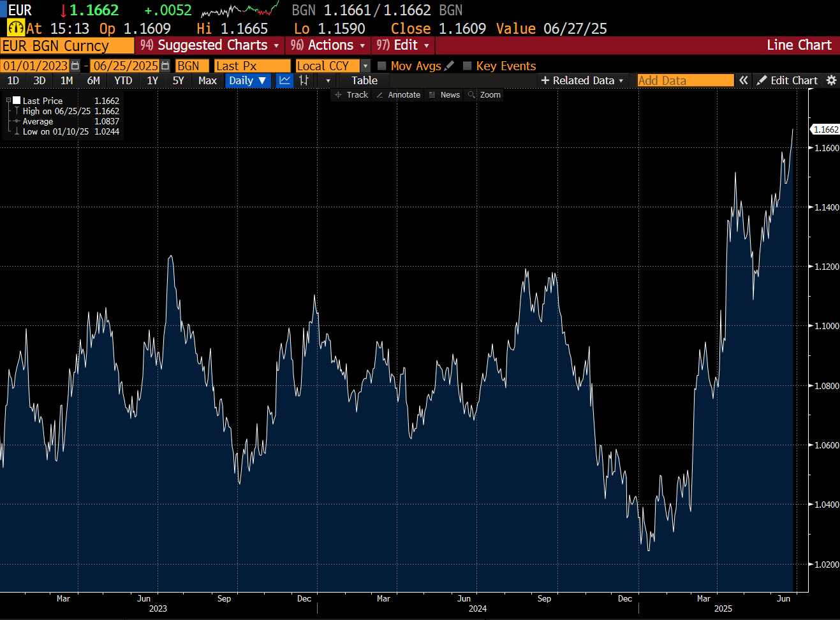
Task: Open the News overlay tool
Action: coord(445,94)
